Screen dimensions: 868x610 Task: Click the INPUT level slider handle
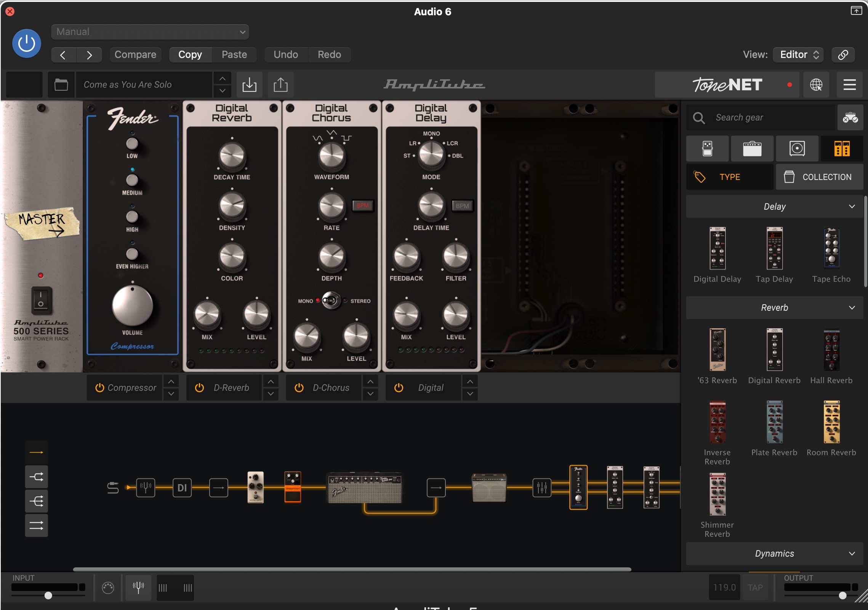tap(48, 596)
